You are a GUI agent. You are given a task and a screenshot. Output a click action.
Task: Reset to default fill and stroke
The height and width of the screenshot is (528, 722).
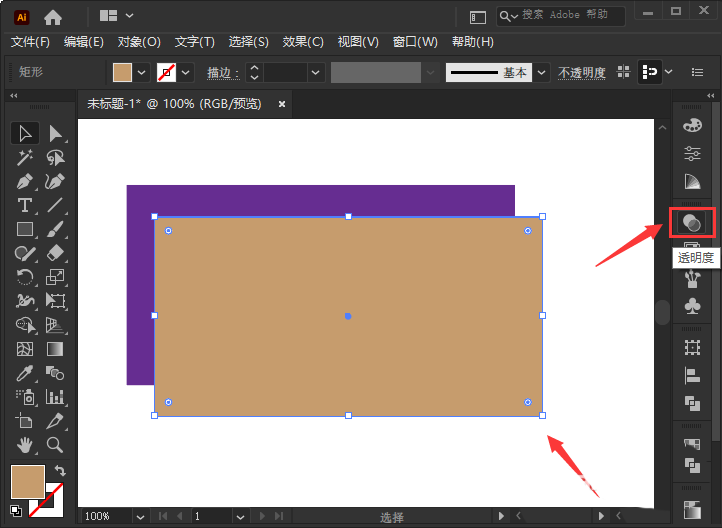coord(16,510)
